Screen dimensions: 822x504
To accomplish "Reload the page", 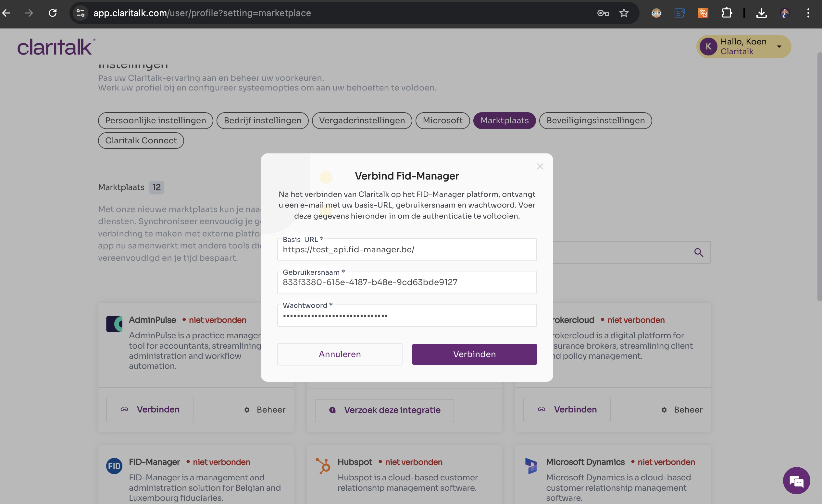I will pos(52,13).
